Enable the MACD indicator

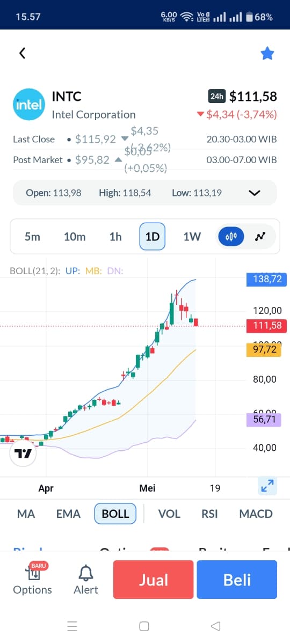point(256,514)
